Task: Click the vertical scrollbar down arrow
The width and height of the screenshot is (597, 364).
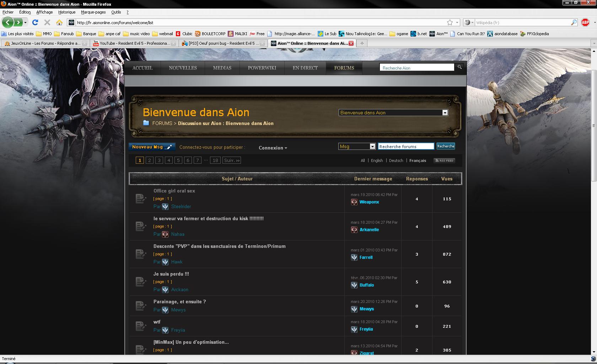Action: pyautogui.click(x=594, y=352)
